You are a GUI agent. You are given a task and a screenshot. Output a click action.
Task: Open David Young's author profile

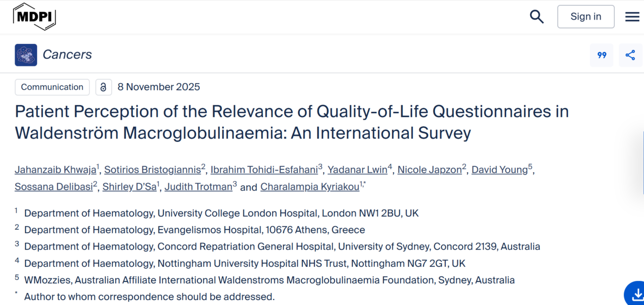(499, 170)
